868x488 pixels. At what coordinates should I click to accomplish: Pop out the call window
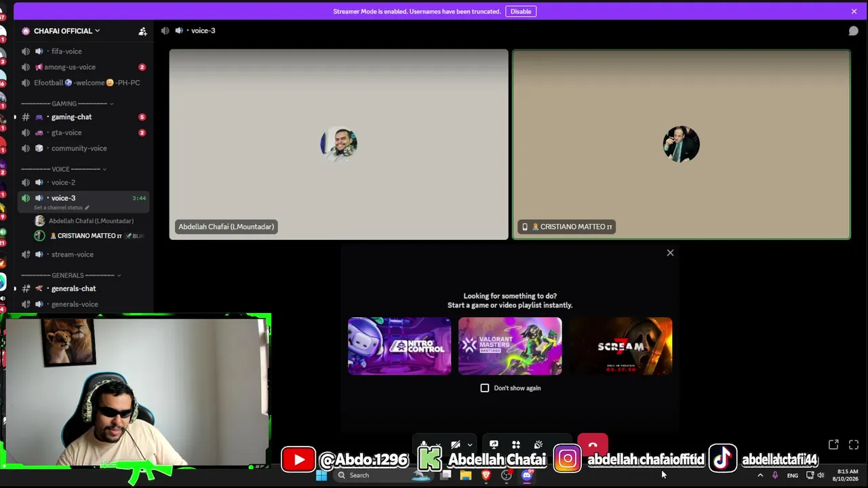click(833, 445)
